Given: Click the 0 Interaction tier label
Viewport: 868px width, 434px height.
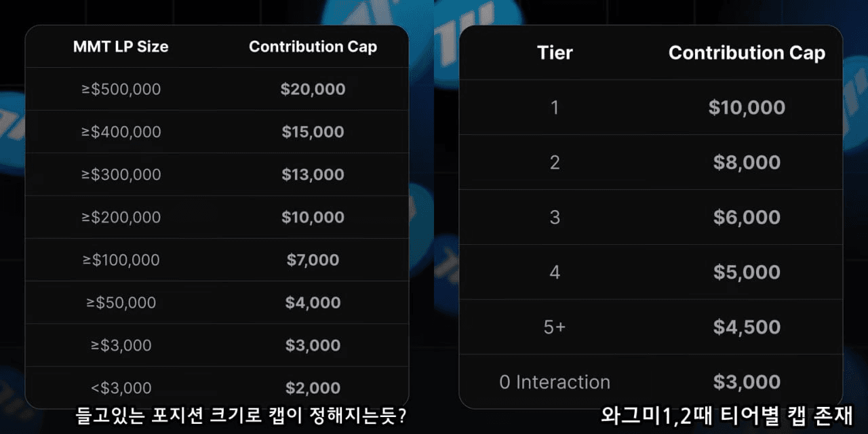Looking at the screenshot, I should (555, 382).
